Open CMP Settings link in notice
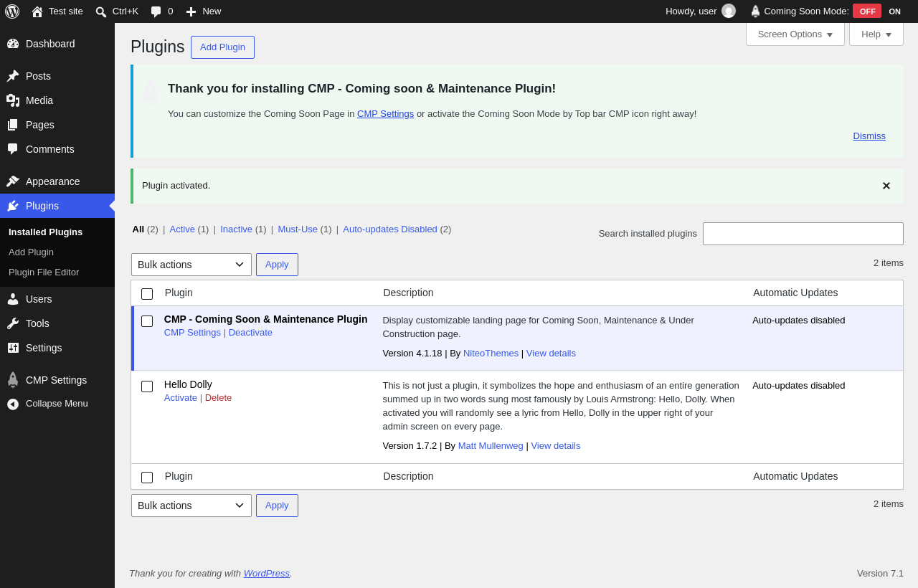This screenshot has width=918, height=588. pos(385,114)
